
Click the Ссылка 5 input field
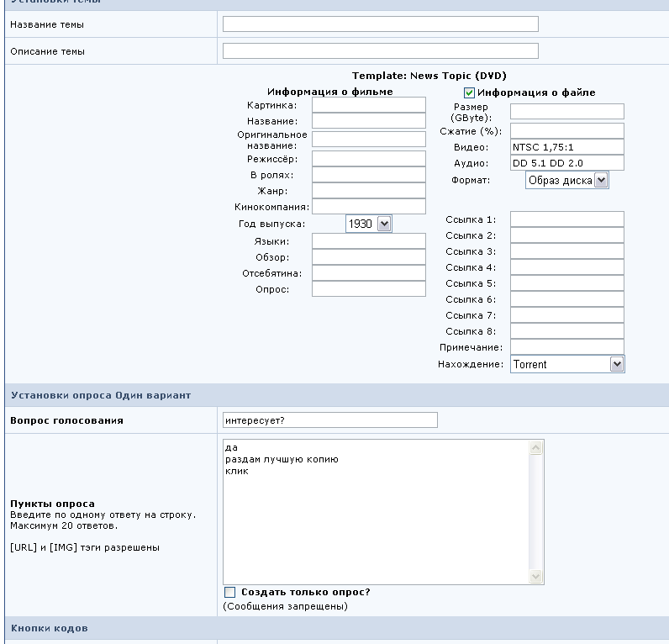point(567,283)
